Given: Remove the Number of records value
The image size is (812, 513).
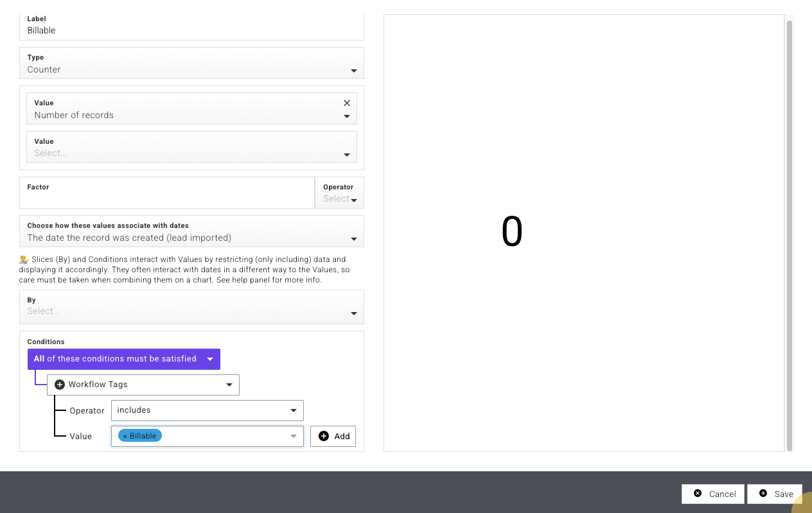Looking at the screenshot, I should pyautogui.click(x=347, y=103).
